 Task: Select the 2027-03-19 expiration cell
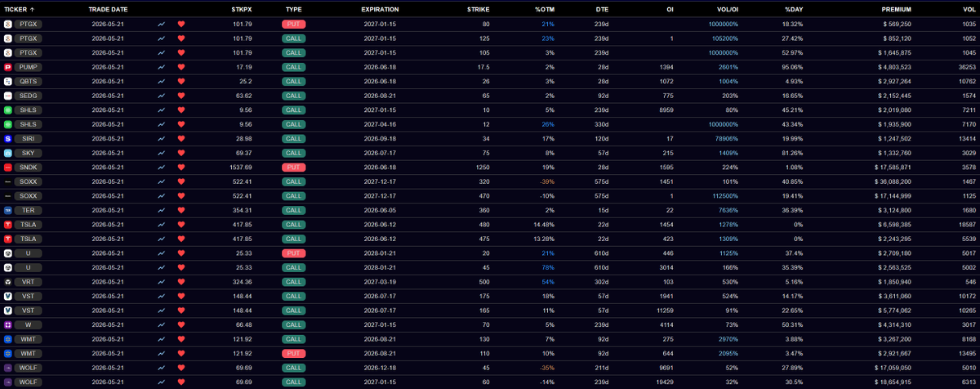click(381, 282)
